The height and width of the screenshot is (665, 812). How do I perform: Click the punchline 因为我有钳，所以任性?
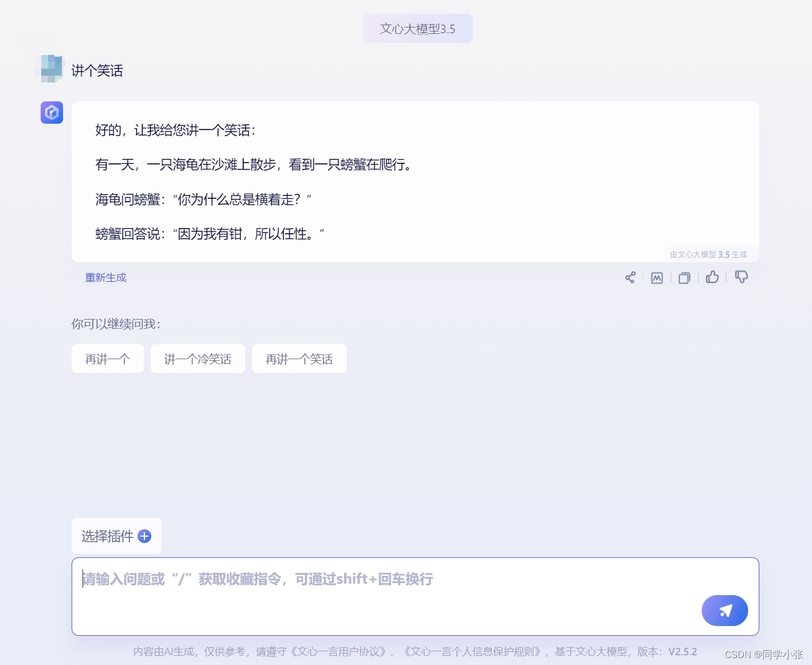tap(210, 234)
